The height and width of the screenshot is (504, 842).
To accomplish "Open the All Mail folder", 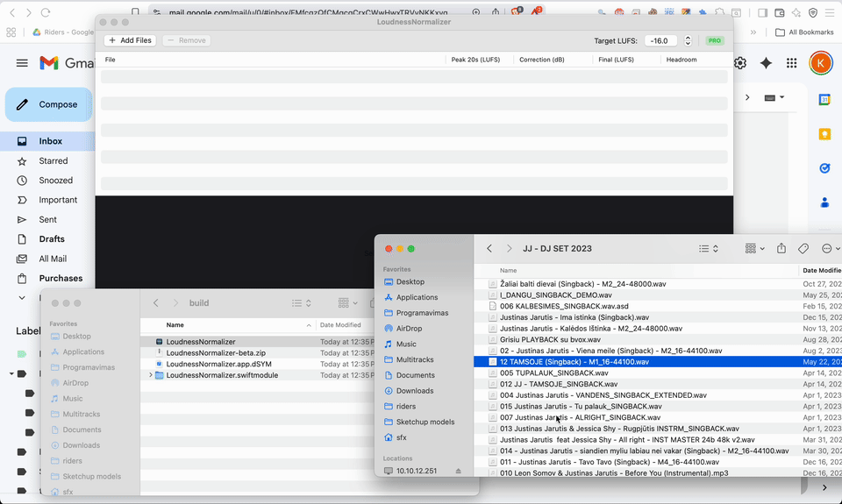I will 53,259.
